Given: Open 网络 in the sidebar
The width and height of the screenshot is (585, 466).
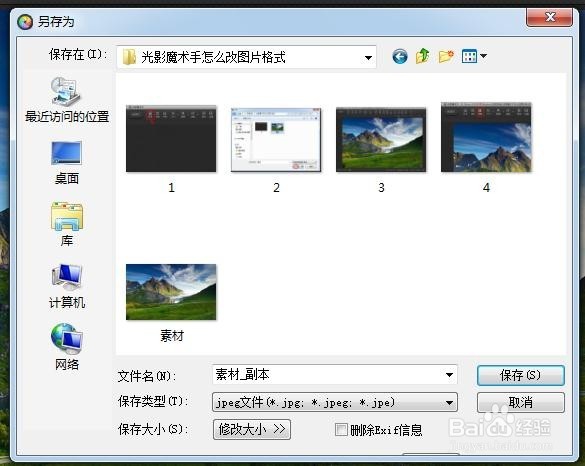Looking at the screenshot, I should pos(67,347).
